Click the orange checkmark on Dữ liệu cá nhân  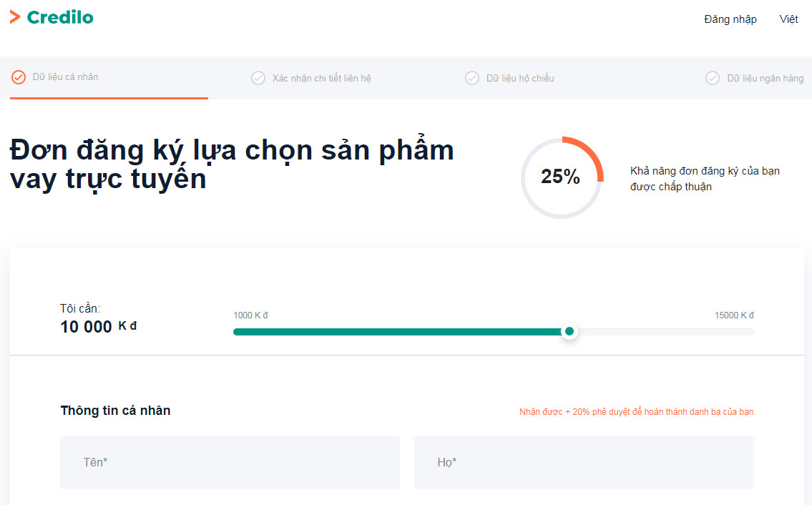[19, 78]
